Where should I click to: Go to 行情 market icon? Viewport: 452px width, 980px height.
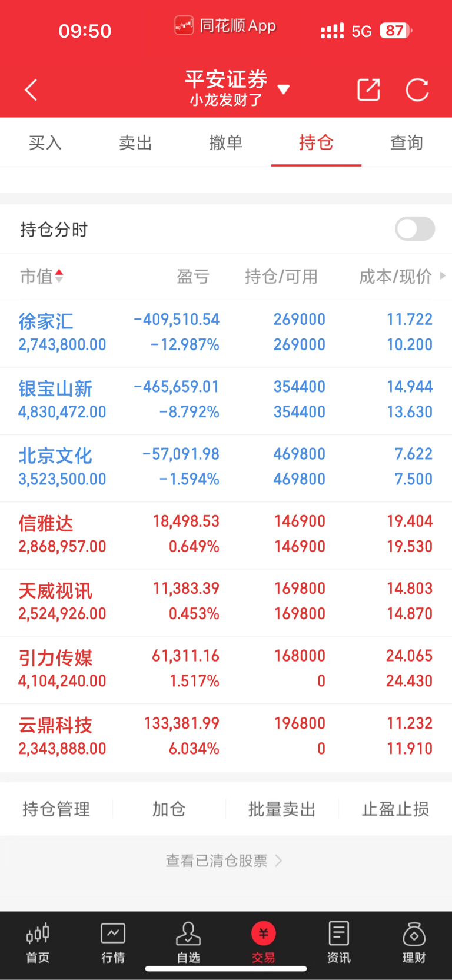(113, 942)
